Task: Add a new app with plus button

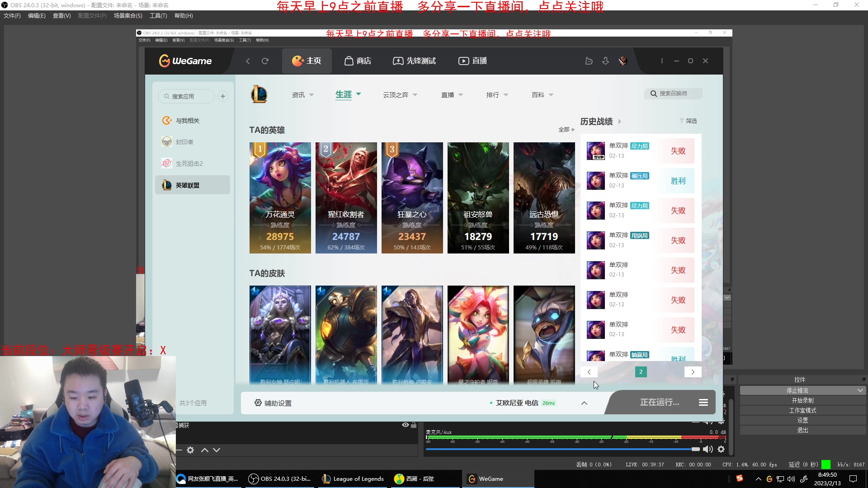Action: pos(223,96)
